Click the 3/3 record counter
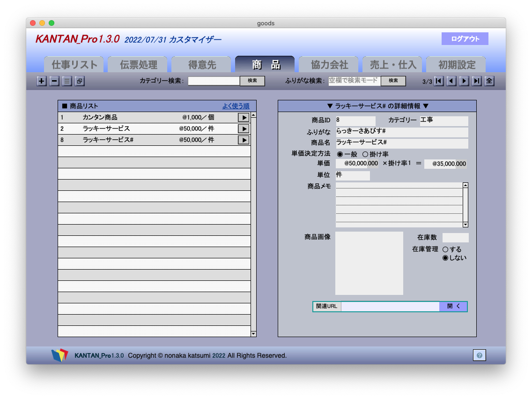 pyautogui.click(x=427, y=82)
